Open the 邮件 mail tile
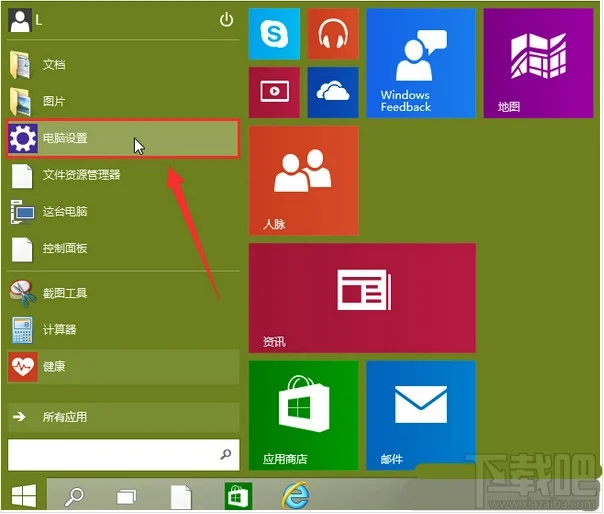Viewport: 604px width, 514px height. 421,415
